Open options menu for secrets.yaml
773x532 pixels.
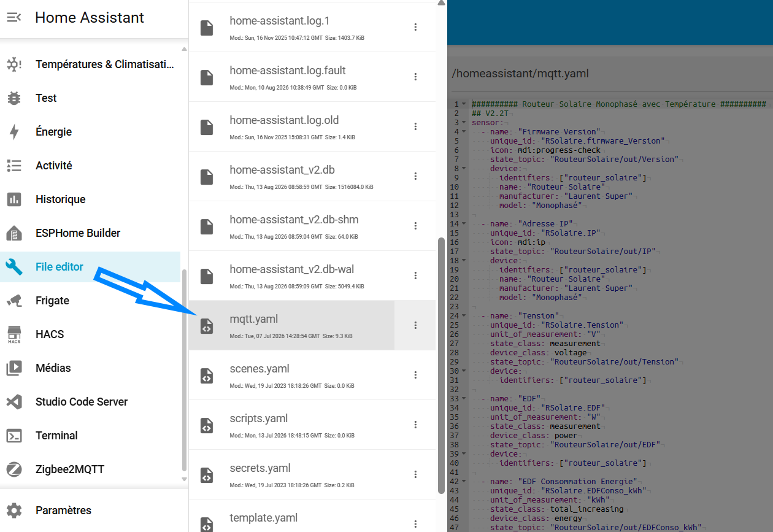415,474
